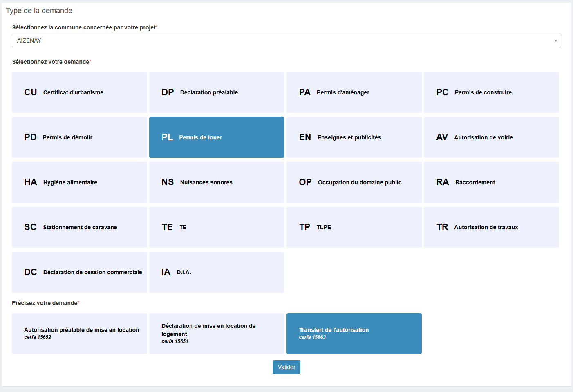Choose Autorisation préalable de mise en location
Image resolution: width=573 pixels, height=392 pixels.
click(79, 334)
